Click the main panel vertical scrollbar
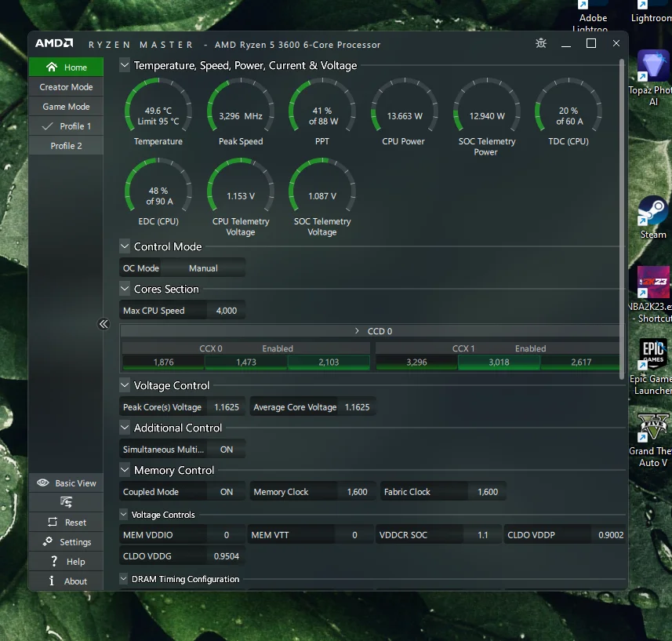Viewport: 672px width, 641px height. coord(622,220)
